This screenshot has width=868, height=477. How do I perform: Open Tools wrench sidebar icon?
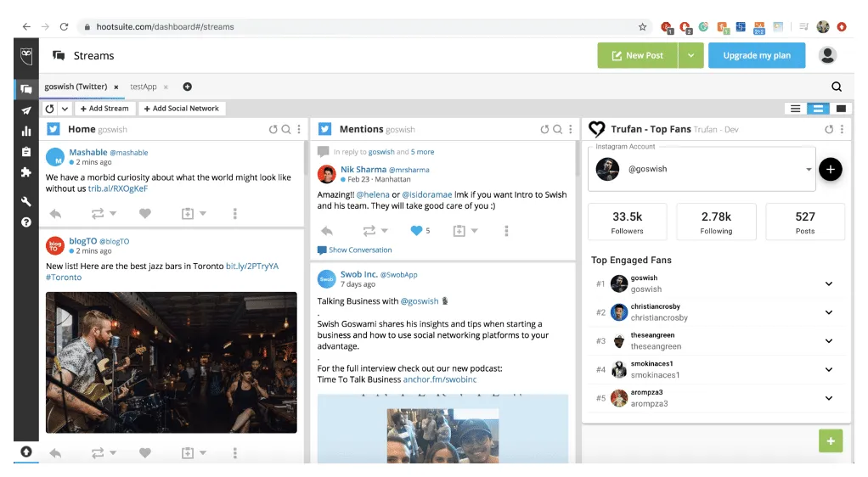tap(26, 201)
